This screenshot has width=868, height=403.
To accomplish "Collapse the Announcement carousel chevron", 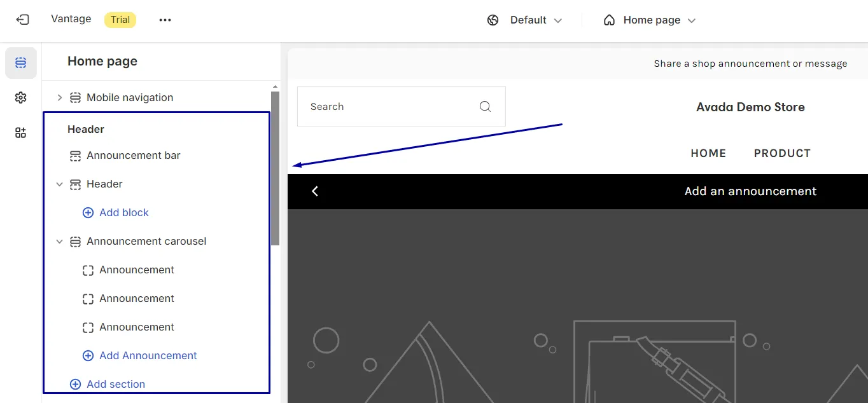I will tap(60, 242).
